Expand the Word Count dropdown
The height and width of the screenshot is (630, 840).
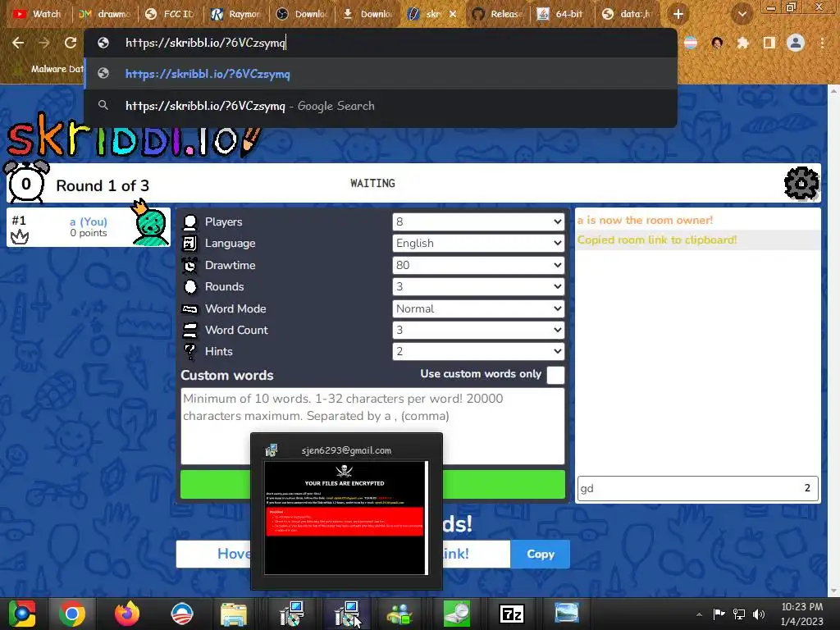point(478,330)
